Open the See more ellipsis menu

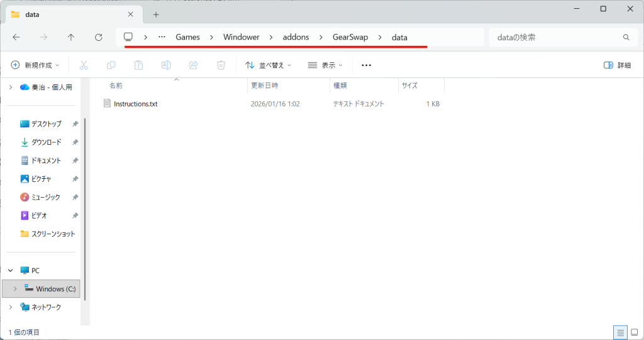click(x=367, y=65)
